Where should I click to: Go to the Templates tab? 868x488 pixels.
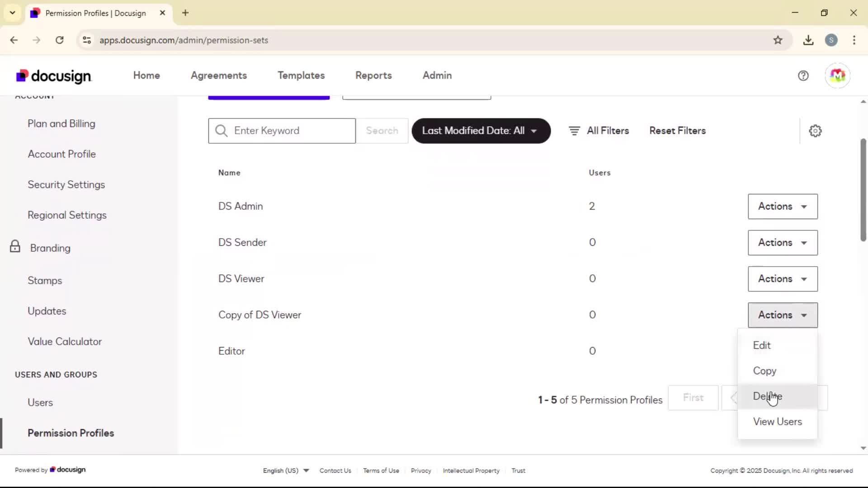point(301,75)
